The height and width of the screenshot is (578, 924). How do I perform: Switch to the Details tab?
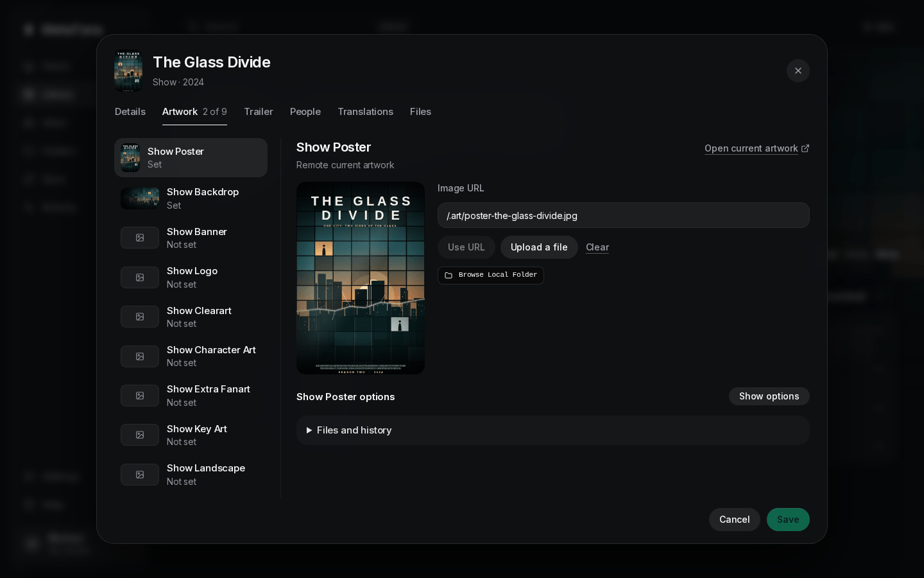point(130,112)
